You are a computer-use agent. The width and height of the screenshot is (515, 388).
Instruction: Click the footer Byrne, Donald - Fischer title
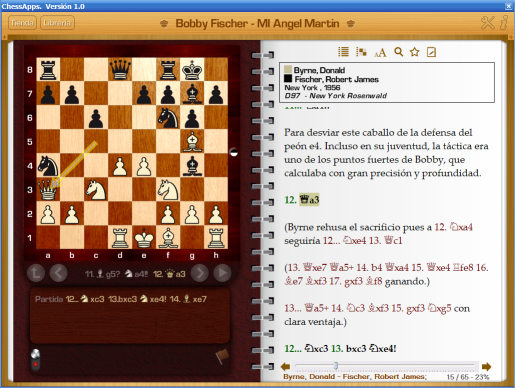[x=355, y=377]
